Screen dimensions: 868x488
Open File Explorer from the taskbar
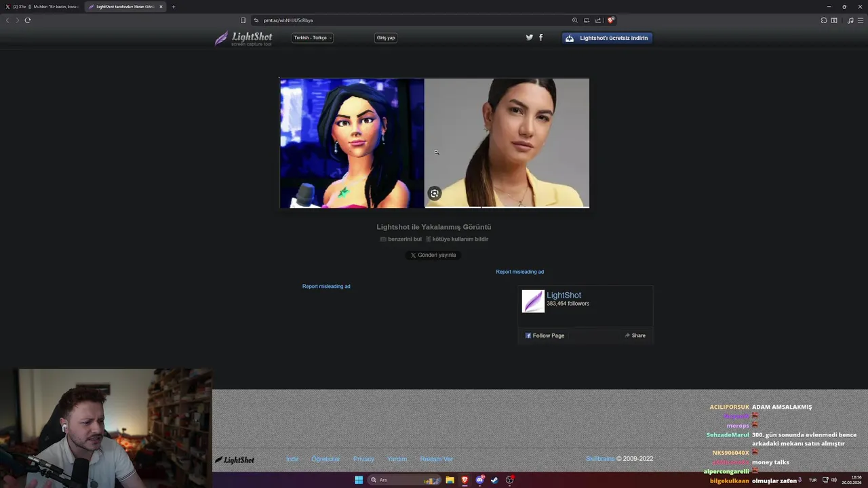click(x=450, y=480)
